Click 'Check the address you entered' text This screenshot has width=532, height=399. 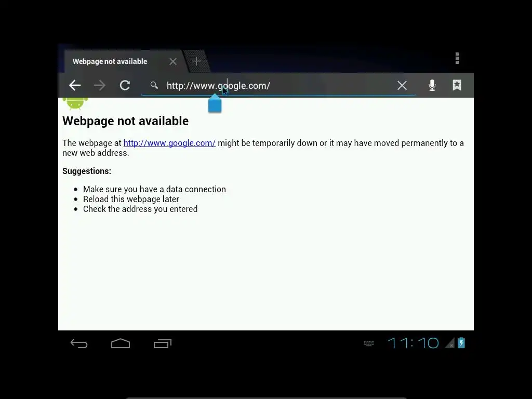tap(140, 209)
